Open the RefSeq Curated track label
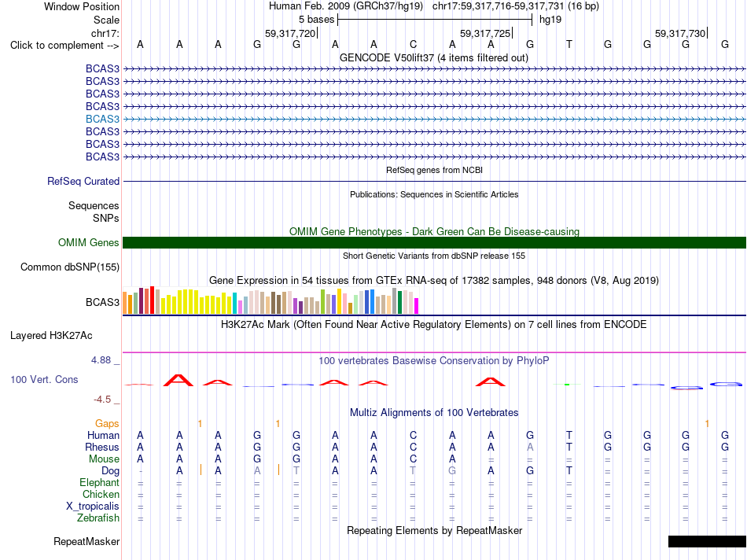The height and width of the screenshot is (560, 747). (83, 181)
